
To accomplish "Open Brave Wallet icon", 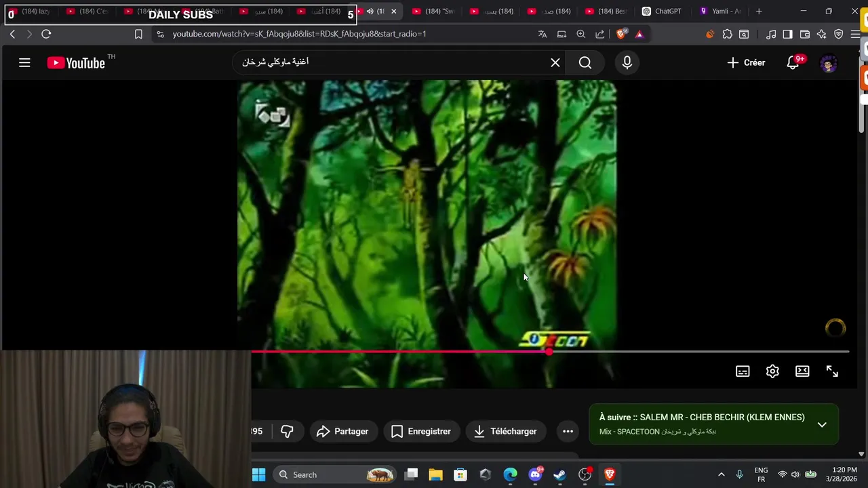I will coord(805,34).
